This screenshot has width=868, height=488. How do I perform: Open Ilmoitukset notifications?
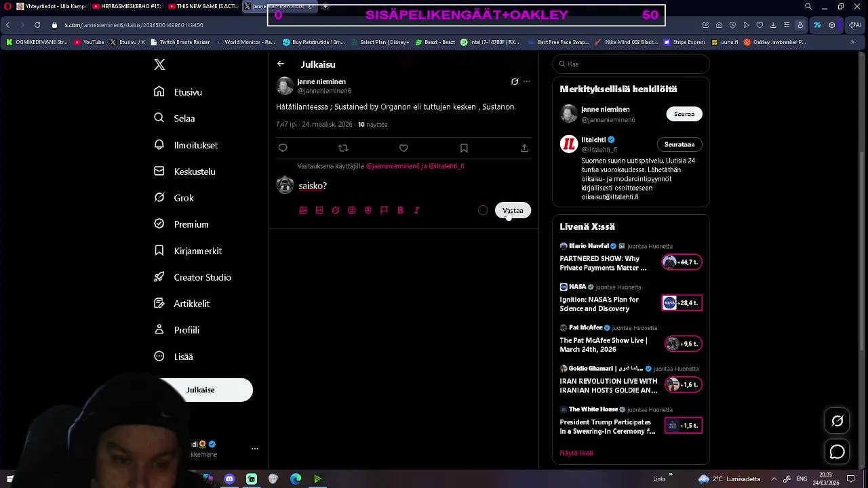pyautogui.click(x=186, y=145)
